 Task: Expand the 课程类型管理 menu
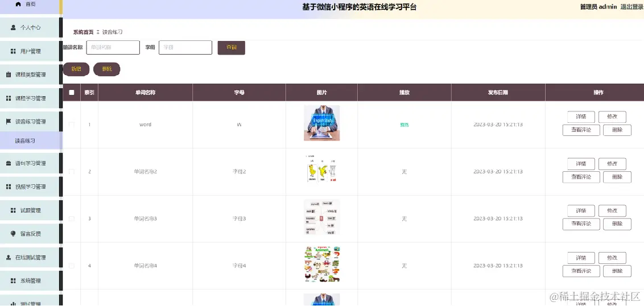tap(30, 75)
